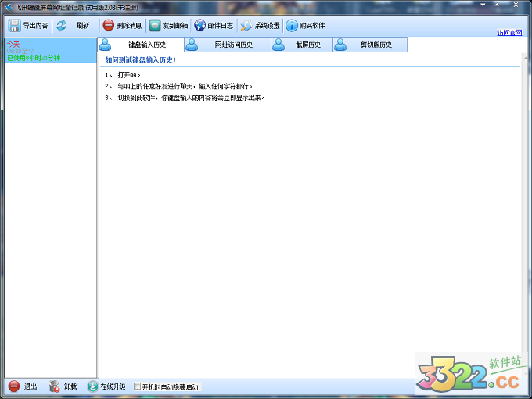This screenshot has width=532, height=399.
Task: Click the trash bin icon for 卸载
Action: click(54, 386)
